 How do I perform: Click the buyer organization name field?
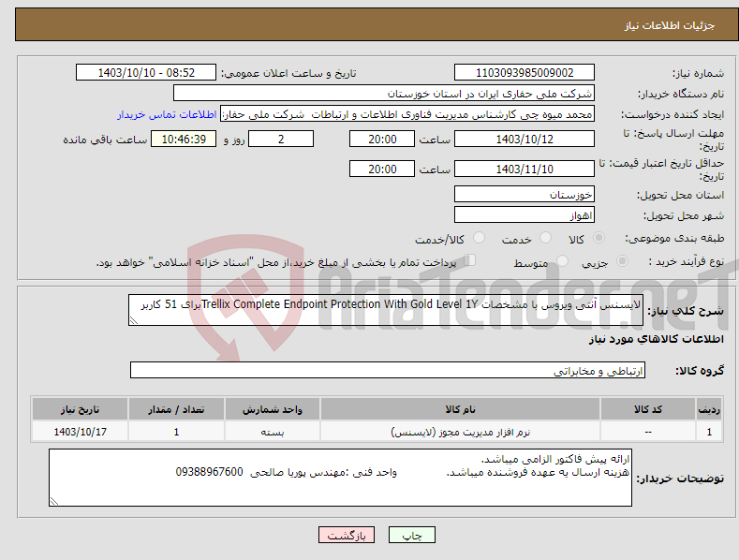point(384,94)
